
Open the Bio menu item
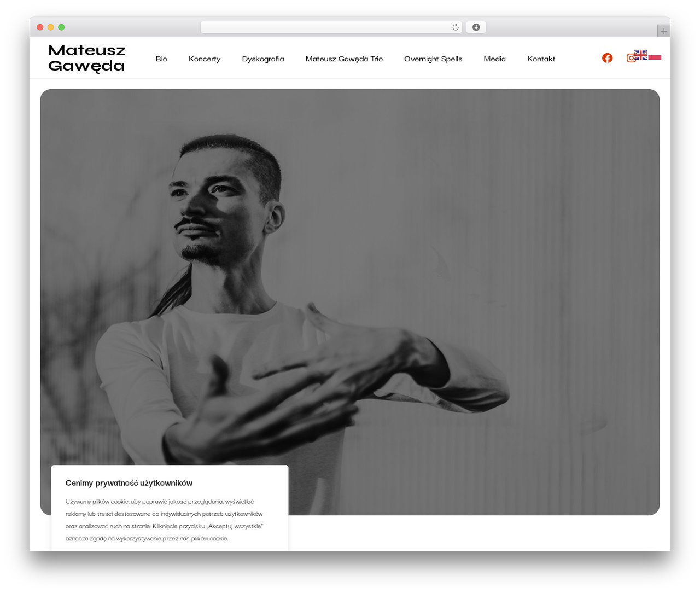tap(161, 59)
